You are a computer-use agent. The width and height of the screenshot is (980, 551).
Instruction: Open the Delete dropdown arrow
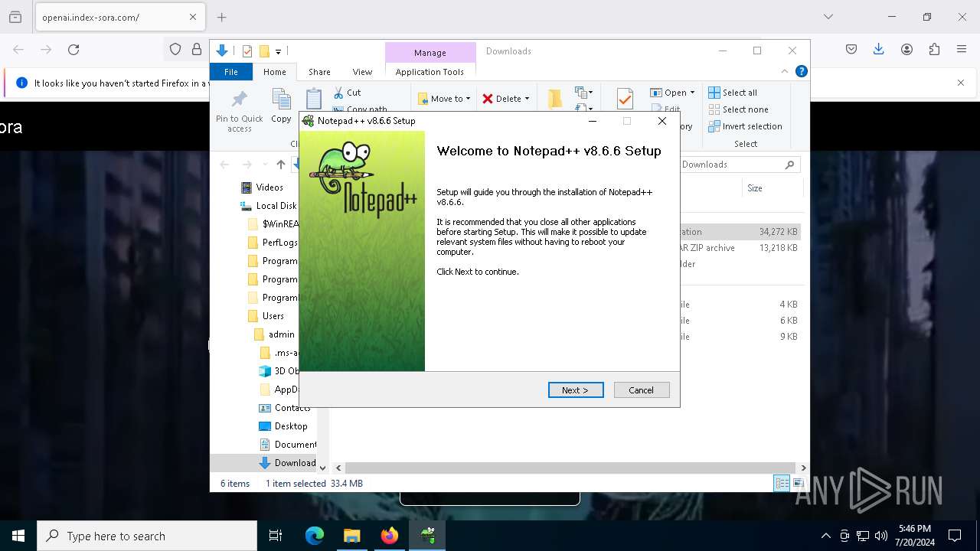(527, 99)
